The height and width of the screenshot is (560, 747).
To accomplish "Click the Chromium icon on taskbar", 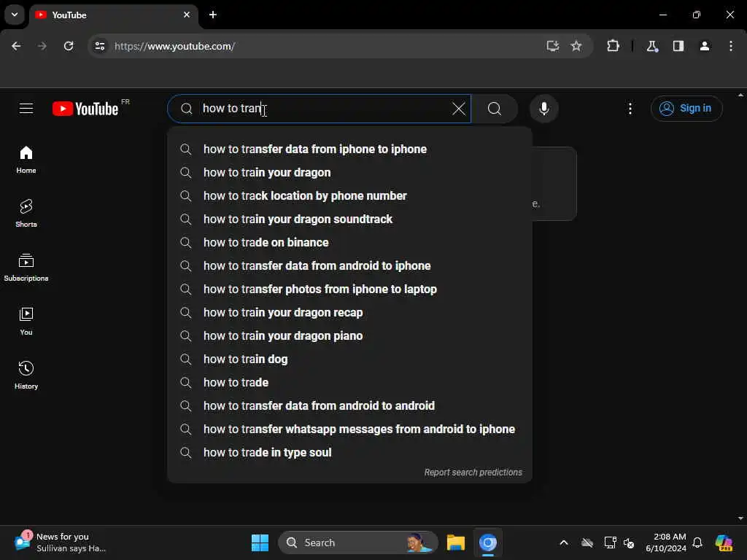I will tap(488, 542).
